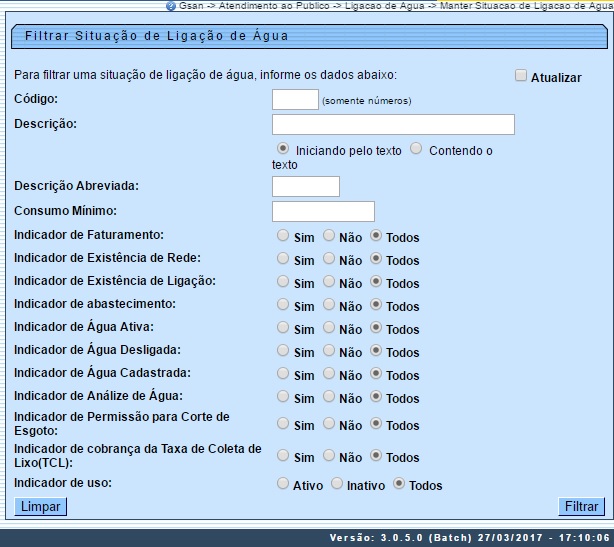Choose Não for Indicador de abastecimento
This screenshot has width=614, height=547.
click(329, 305)
